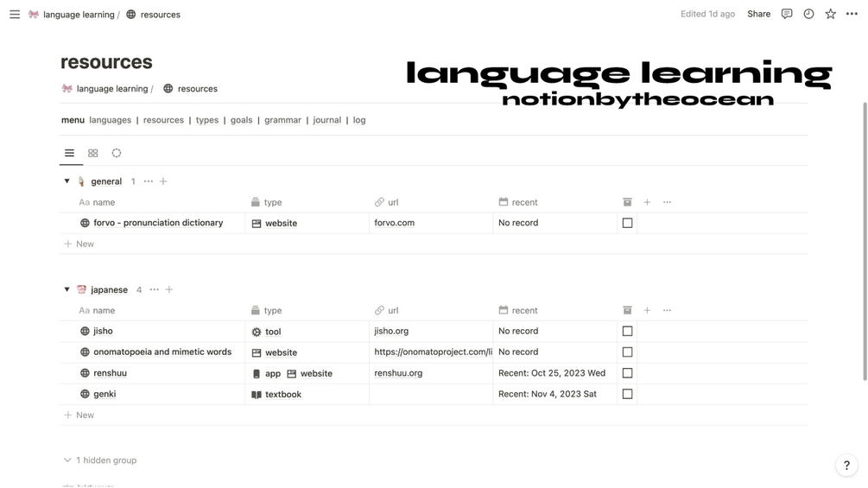Go to grammar in the menu
This screenshot has width=868, height=488.
click(283, 120)
